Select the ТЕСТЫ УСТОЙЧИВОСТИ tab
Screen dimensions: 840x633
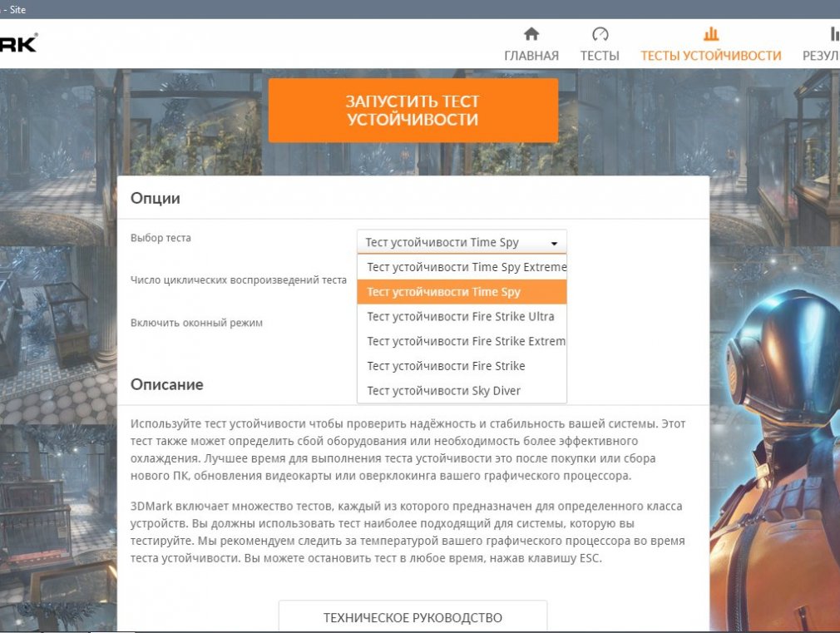pos(711,56)
